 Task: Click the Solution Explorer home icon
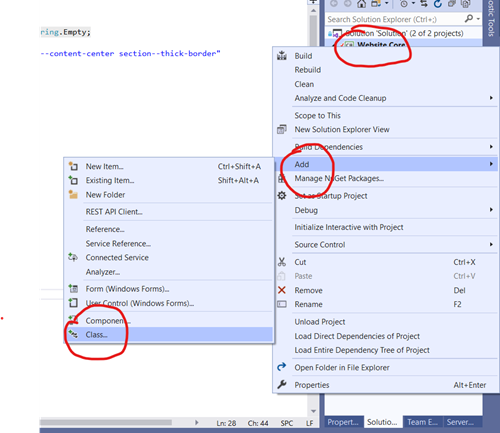coord(361,4)
